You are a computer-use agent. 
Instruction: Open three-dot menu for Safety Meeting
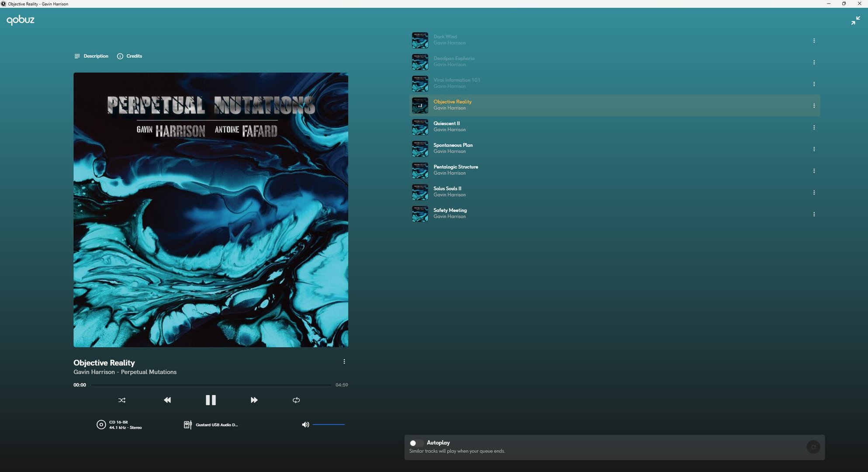[814, 214]
